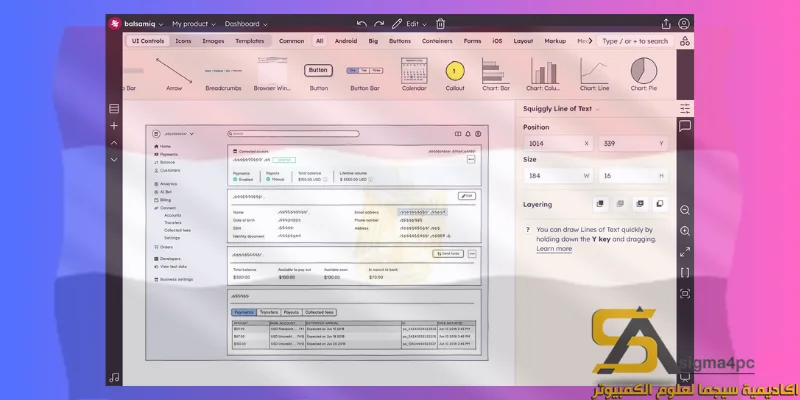Click the send backward layering icon

(x=639, y=204)
